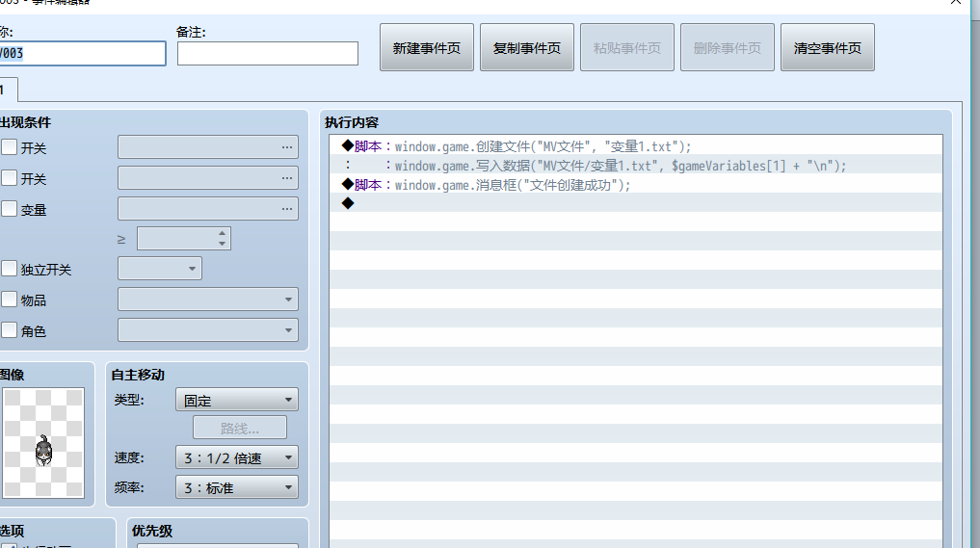The height and width of the screenshot is (548, 980).
Task: Select the empty diamond command line
Action: tap(636, 204)
